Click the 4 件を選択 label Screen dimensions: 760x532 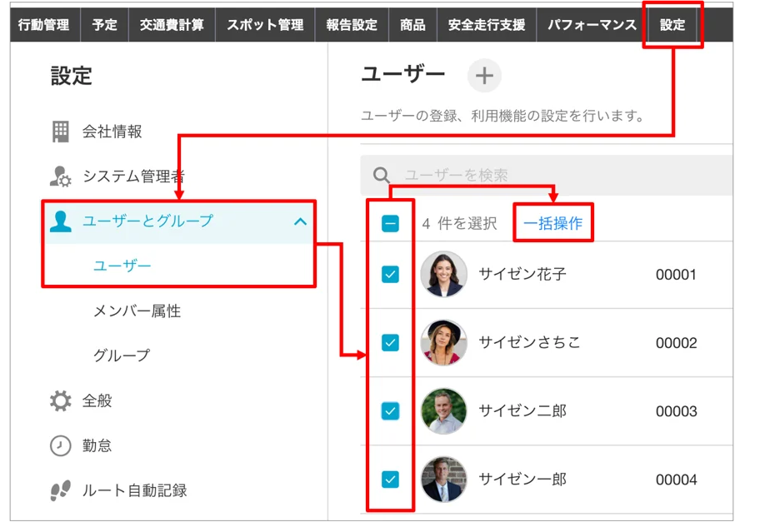(x=459, y=224)
